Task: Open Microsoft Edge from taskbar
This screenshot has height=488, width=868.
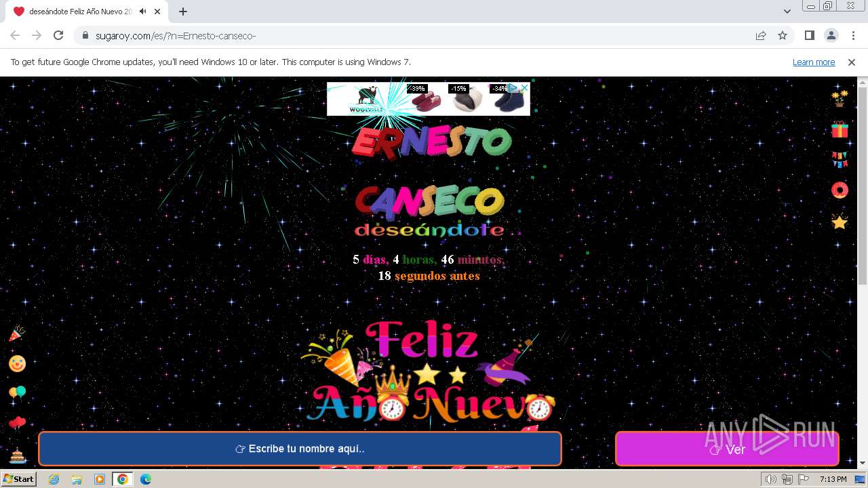Action: click(146, 479)
